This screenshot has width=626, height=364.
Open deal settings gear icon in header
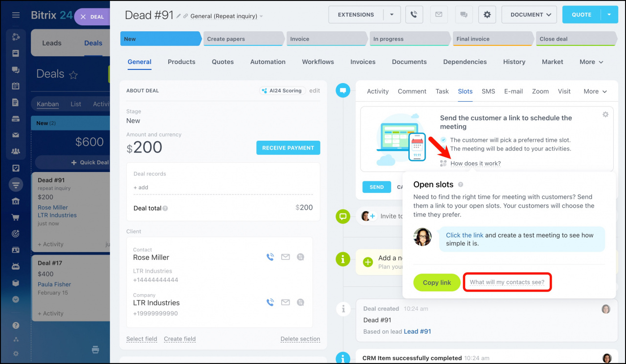[x=487, y=15]
